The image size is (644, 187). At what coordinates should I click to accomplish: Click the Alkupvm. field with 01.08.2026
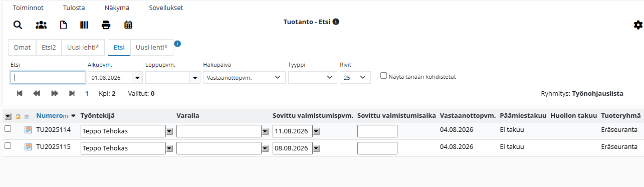(x=110, y=78)
